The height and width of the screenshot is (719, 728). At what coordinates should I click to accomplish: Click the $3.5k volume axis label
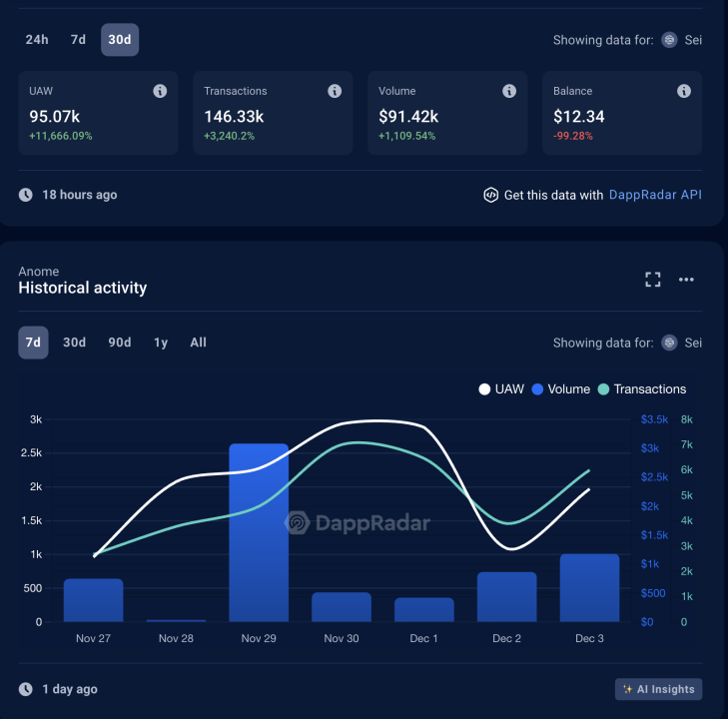[x=654, y=419]
